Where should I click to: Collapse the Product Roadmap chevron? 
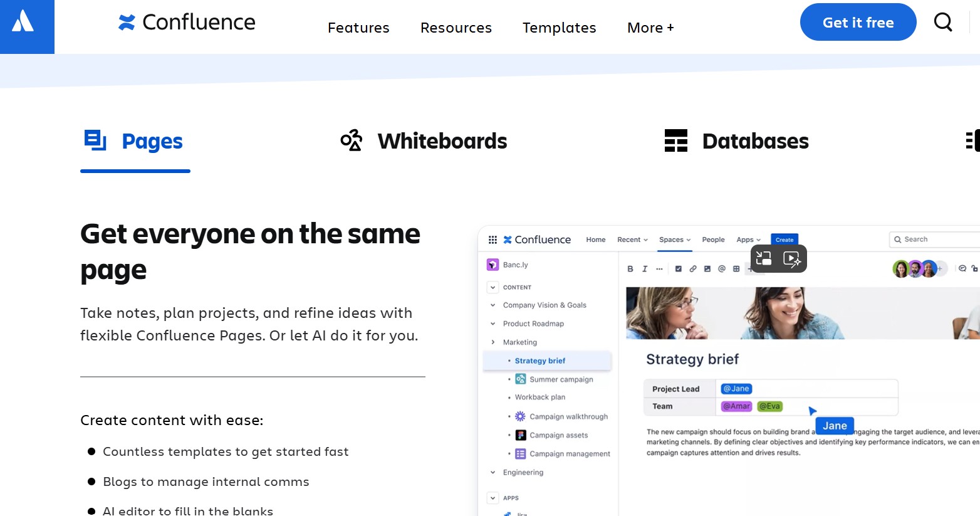click(493, 324)
